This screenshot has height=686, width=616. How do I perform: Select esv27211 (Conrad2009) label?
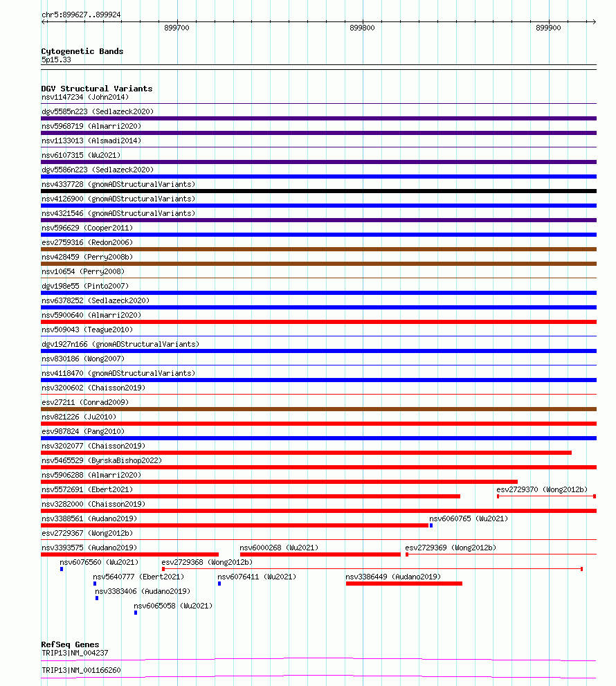pyautogui.click(x=85, y=402)
